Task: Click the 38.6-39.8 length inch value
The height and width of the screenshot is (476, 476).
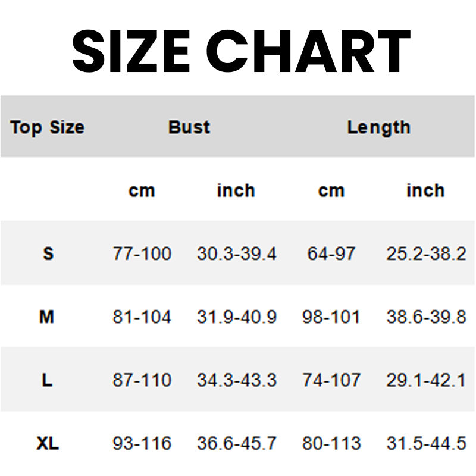Action: tap(425, 317)
